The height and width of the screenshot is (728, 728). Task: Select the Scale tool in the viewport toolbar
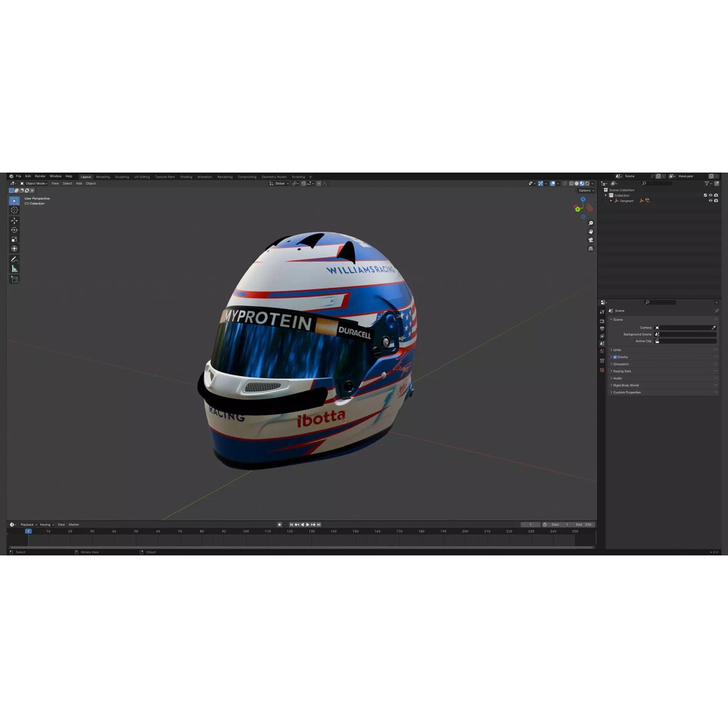click(x=14, y=239)
